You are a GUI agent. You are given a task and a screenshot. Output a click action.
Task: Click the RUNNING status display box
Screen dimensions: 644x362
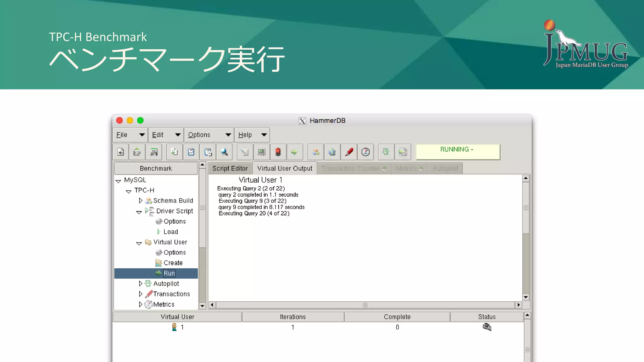coord(458,152)
